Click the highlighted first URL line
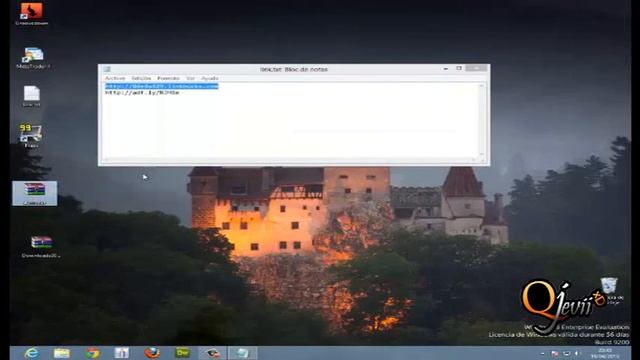The height and width of the screenshot is (360, 640). click(162, 86)
